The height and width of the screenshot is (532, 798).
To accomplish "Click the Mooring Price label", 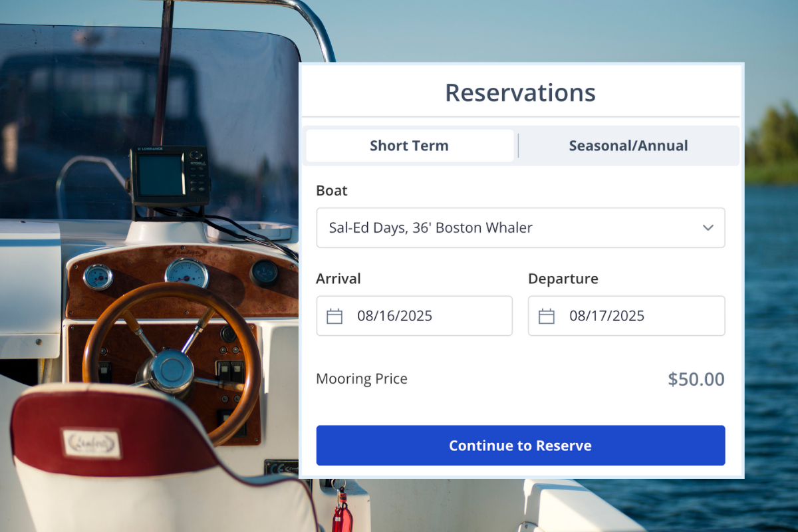I will pyautogui.click(x=362, y=379).
